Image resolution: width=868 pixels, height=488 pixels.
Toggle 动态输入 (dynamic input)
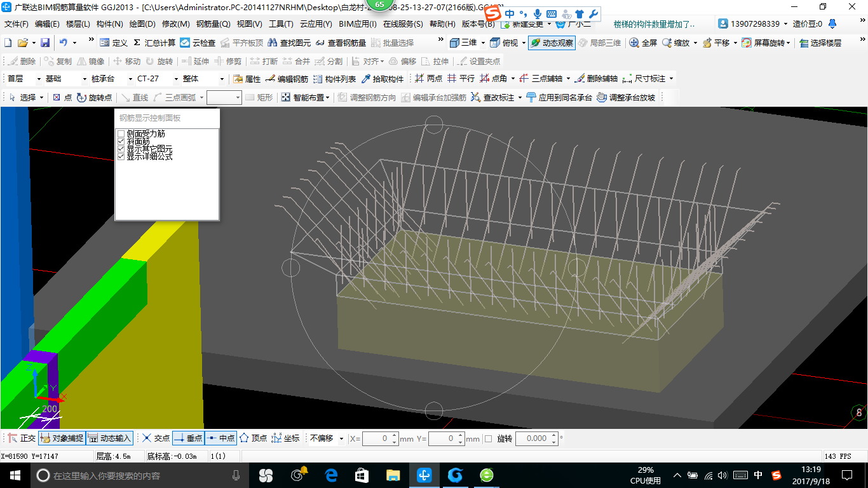point(109,438)
